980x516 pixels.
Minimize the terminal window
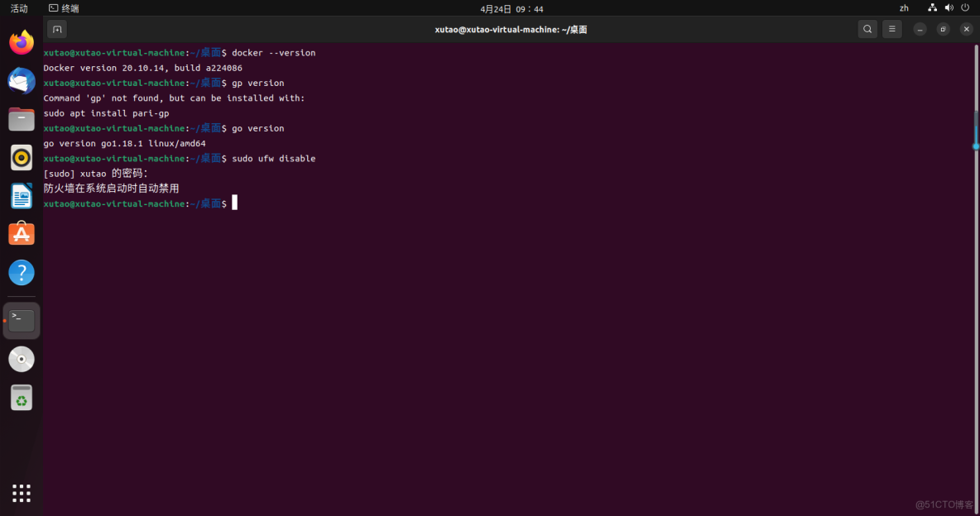click(920, 30)
